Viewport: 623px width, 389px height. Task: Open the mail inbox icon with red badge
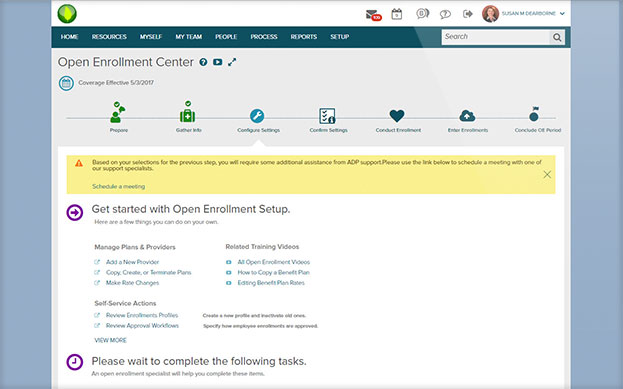[373, 15]
